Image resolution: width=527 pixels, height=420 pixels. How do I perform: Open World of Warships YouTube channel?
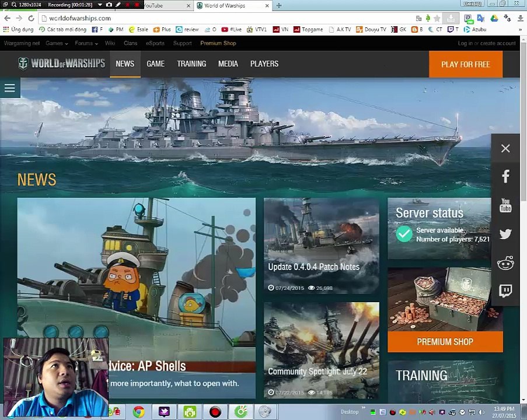[x=505, y=205]
